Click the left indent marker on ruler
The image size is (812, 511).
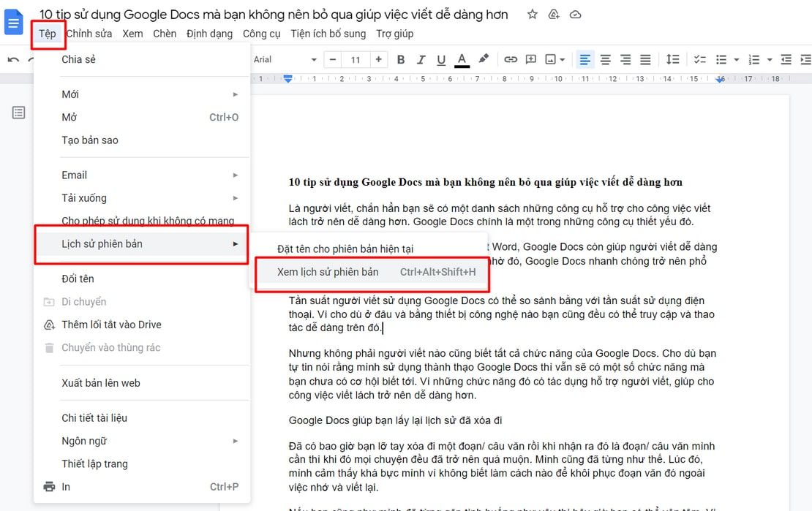pos(288,80)
